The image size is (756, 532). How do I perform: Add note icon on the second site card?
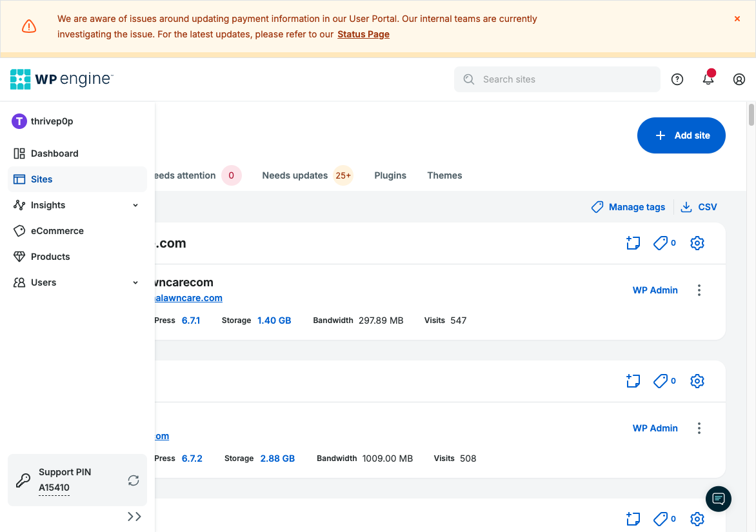click(633, 381)
